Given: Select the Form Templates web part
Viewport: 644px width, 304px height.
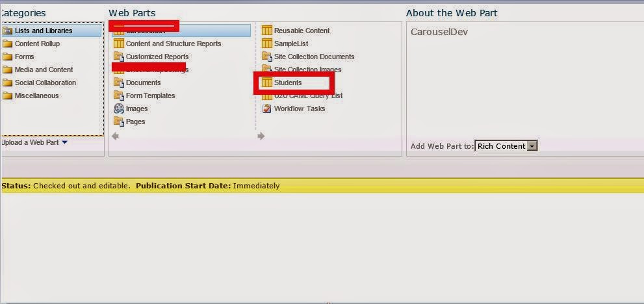Looking at the screenshot, I should pyautogui.click(x=150, y=95).
